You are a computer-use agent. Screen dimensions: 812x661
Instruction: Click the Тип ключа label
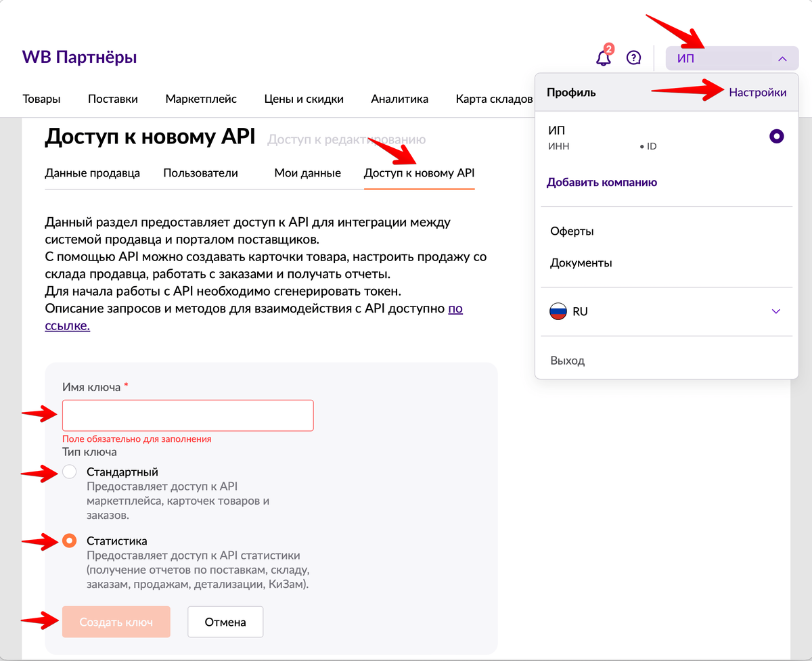[x=89, y=452]
